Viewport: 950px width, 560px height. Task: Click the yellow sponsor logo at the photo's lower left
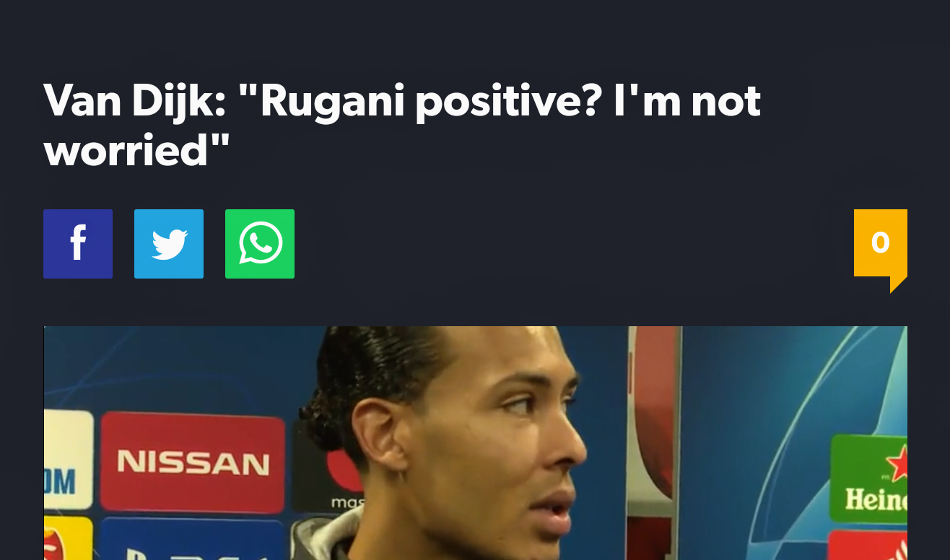coord(68,538)
